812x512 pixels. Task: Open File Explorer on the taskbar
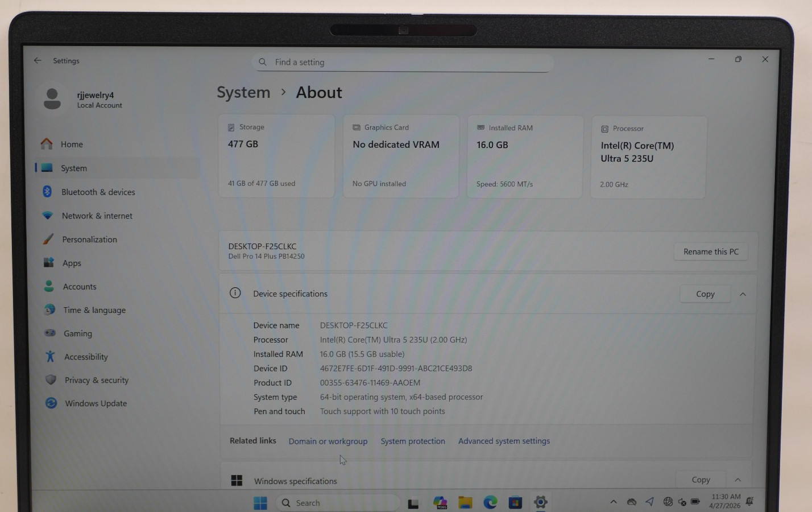(x=466, y=503)
